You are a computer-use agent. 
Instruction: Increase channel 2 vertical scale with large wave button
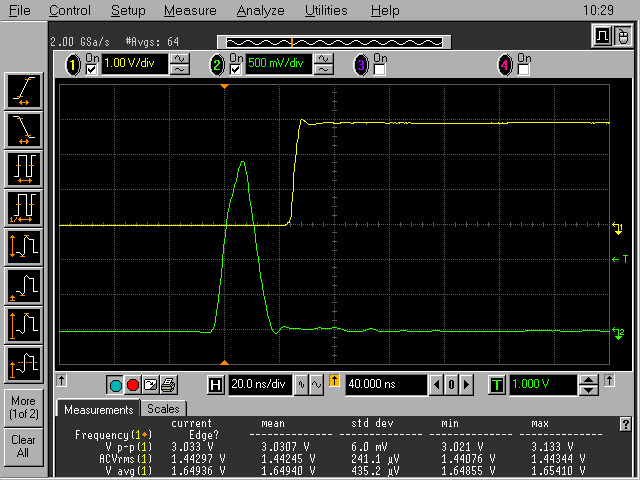[x=323, y=59]
